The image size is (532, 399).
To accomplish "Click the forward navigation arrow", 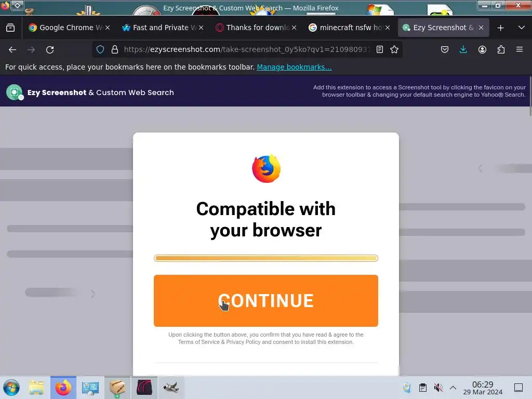I will point(31,50).
